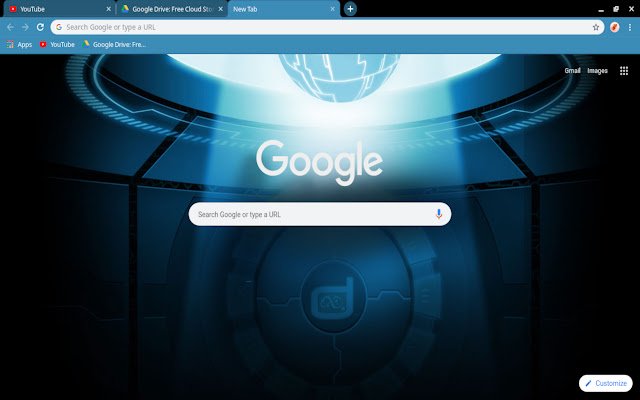Open the profile avatar menu
The height and width of the screenshot is (400, 640).
(614, 27)
